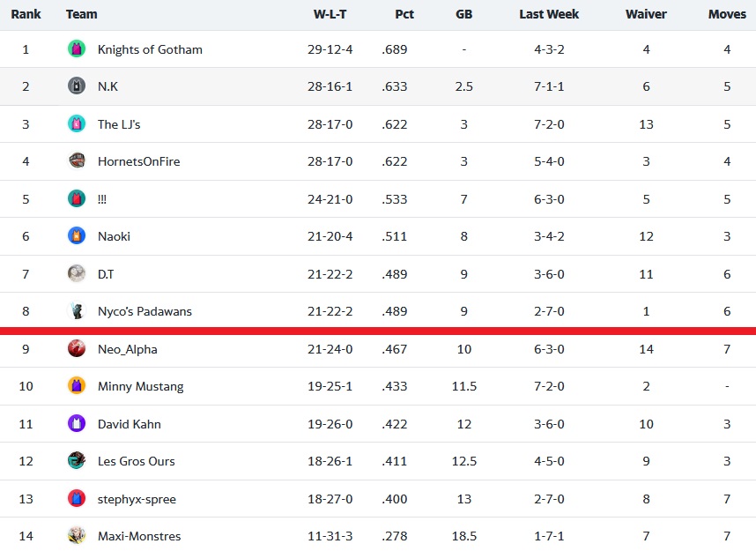Open the David Kahn team page
Image resolution: width=756 pixels, height=551 pixels.
pyautogui.click(x=130, y=424)
